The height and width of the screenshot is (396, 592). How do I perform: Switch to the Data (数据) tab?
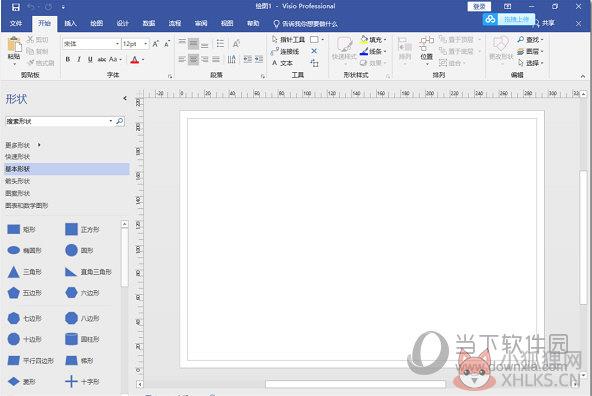click(149, 23)
